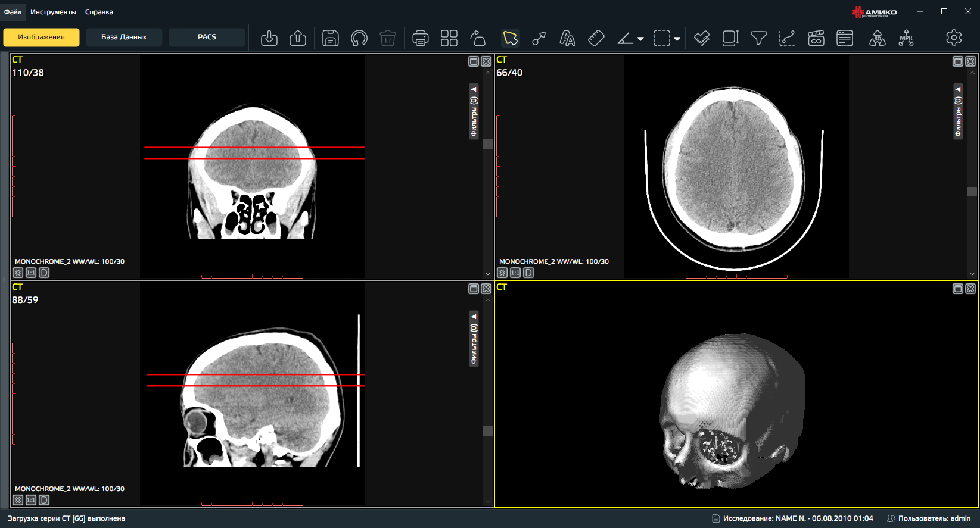Viewport: 980px width, 528px height.
Task: Click slice scrollbar thumb in sagittal viewport
Action: [x=488, y=431]
